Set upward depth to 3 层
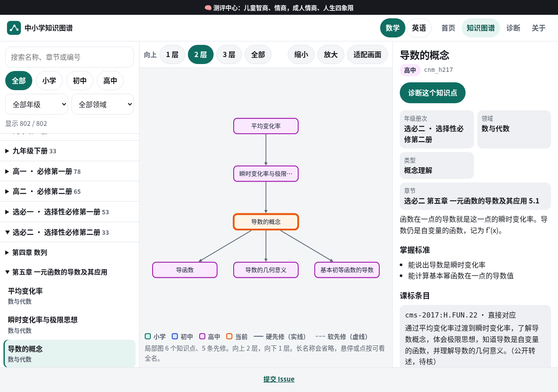558x392 pixels. click(229, 54)
